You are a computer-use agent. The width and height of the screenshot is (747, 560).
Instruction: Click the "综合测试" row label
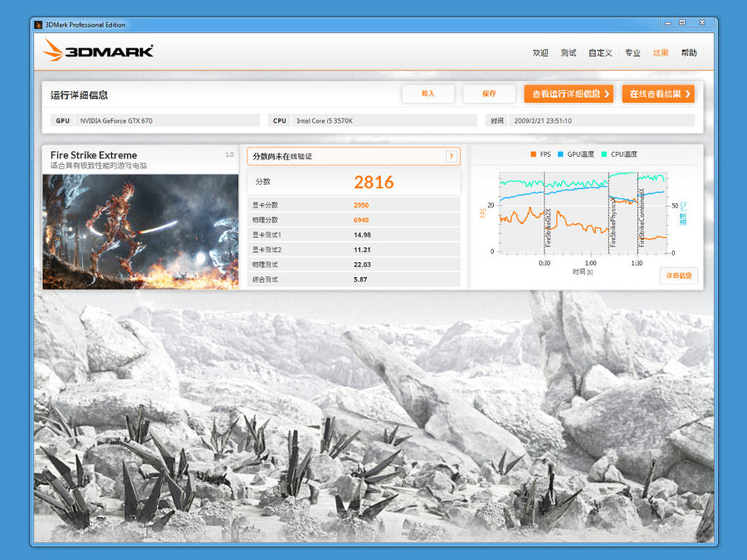265,279
